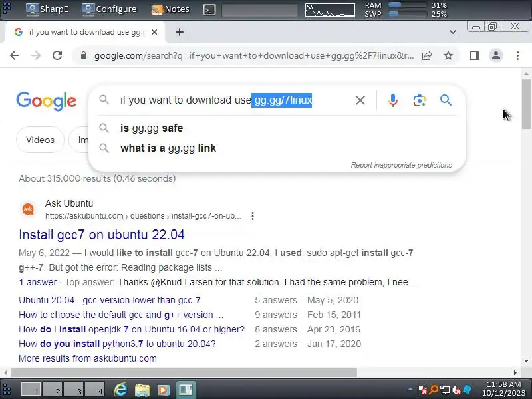Click the blue magnifier search button

pos(446,100)
